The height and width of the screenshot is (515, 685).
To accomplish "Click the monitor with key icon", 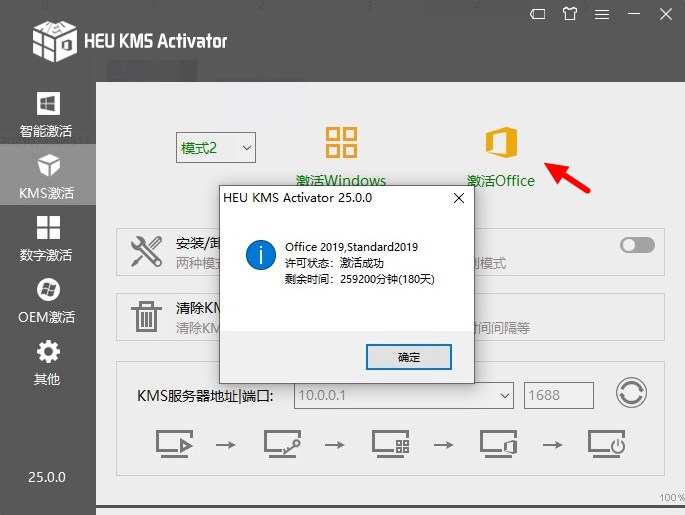I will [x=282, y=444].
